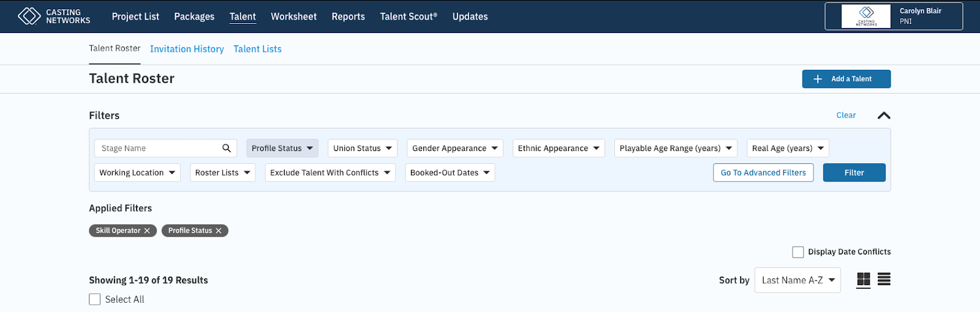The image size is (980, 312).
Task: Collapse the Filters panel chevron
Action: pos(883,116)
